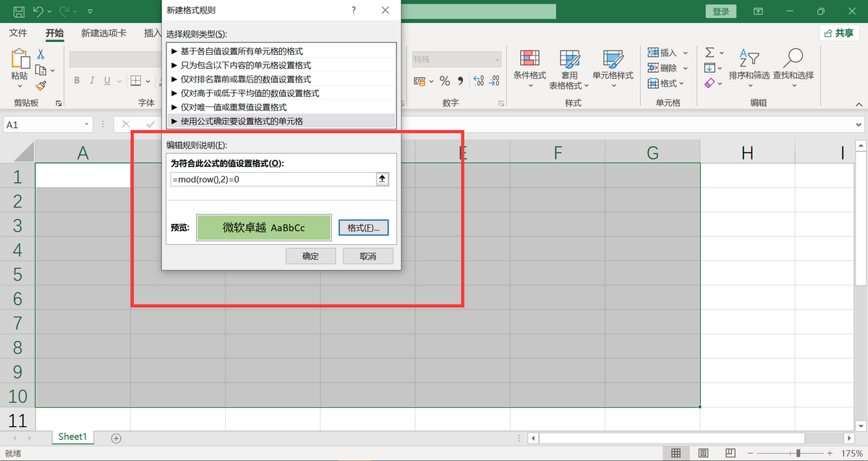Click the Share (共享) button
868x461 pixels.
point(839,33)
